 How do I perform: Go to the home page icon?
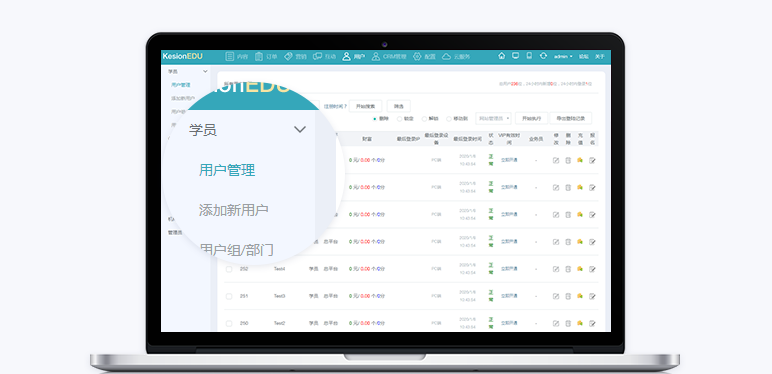click(x=501, y=56)
